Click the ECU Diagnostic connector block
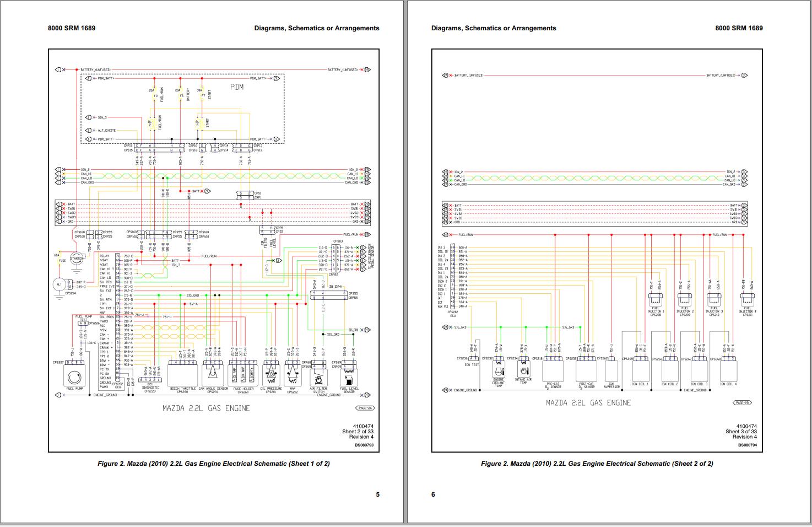This screenshot has height=527, width=812. pyautogui.click(x=150, y=379)
